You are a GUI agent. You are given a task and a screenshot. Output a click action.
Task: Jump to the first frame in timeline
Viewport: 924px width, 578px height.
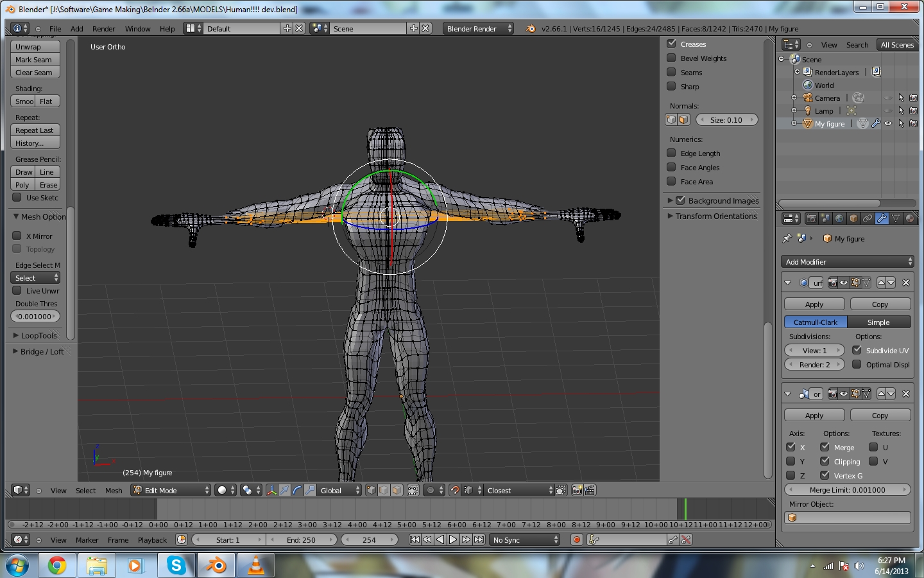(415, 539)
